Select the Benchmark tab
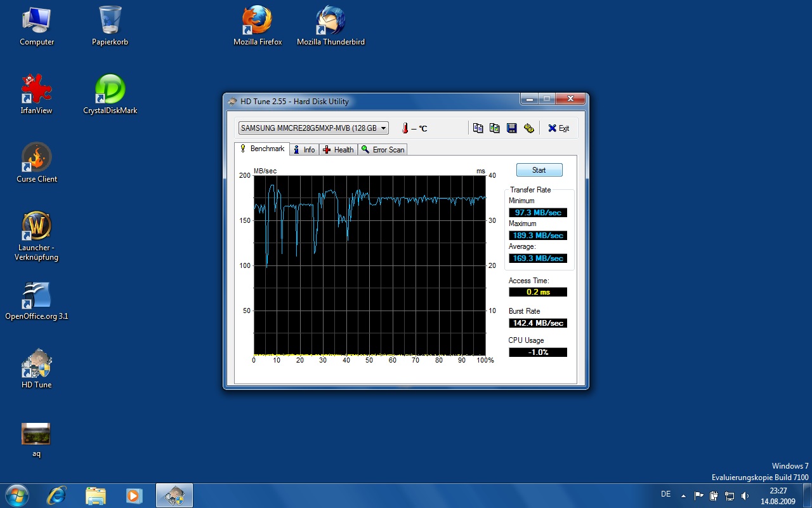The width and height of the screenshot is (812, 508). [x=262, y=149]
